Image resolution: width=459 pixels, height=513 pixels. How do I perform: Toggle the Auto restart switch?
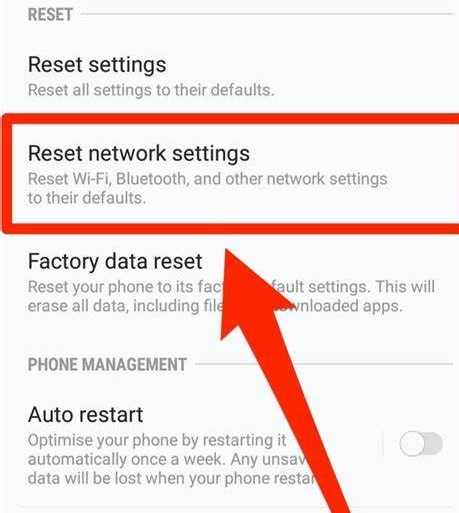coord(421,444)
